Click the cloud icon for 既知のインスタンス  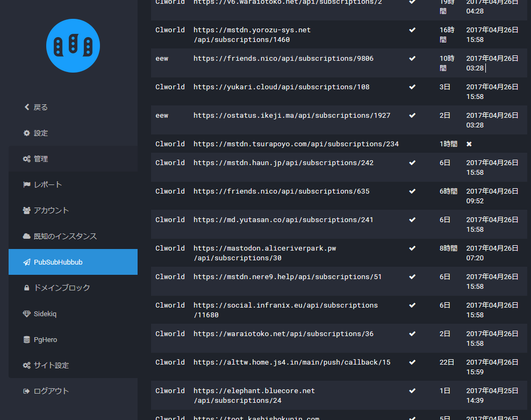tap(26, 236)
